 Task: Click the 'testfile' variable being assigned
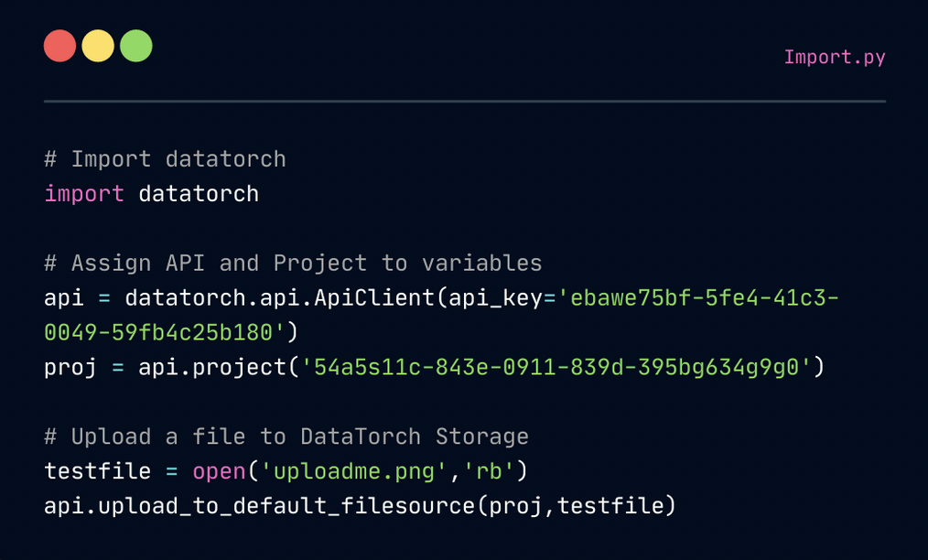click(97, 472)
